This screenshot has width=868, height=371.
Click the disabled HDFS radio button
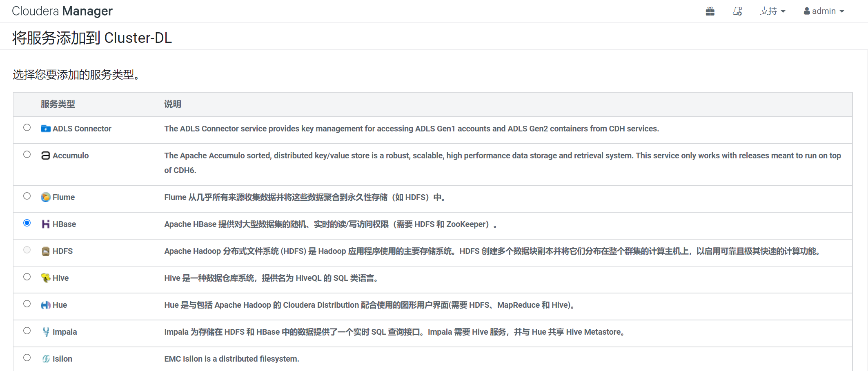(27, 250)
